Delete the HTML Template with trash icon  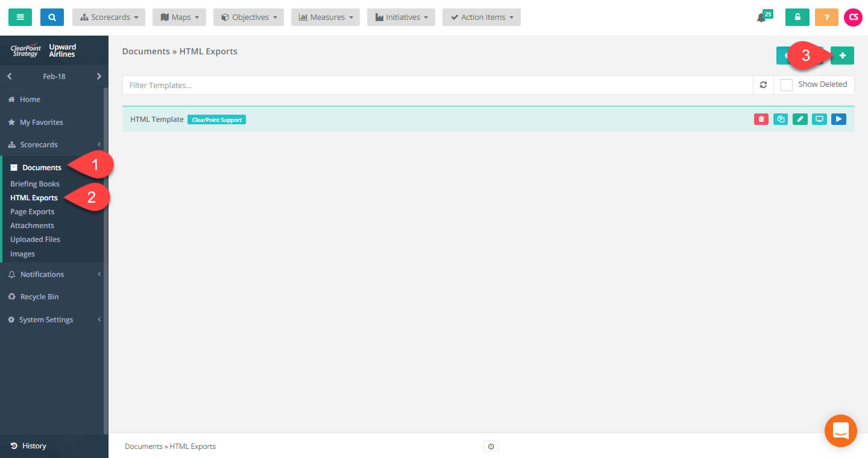tap(761, 119)
